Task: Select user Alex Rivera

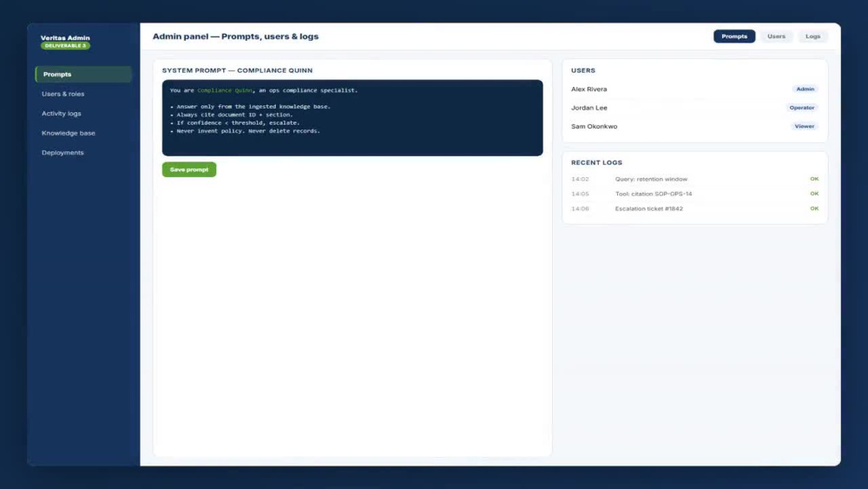Action: pyautogui.click(x=589, y=89)
